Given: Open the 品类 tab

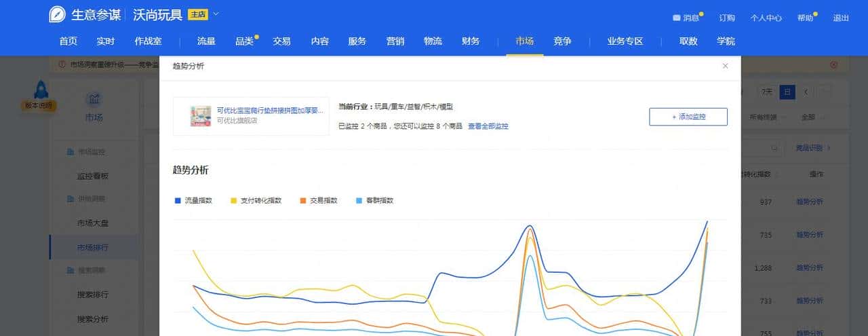Looking at the screenshot, I should [x=244, y=41].
